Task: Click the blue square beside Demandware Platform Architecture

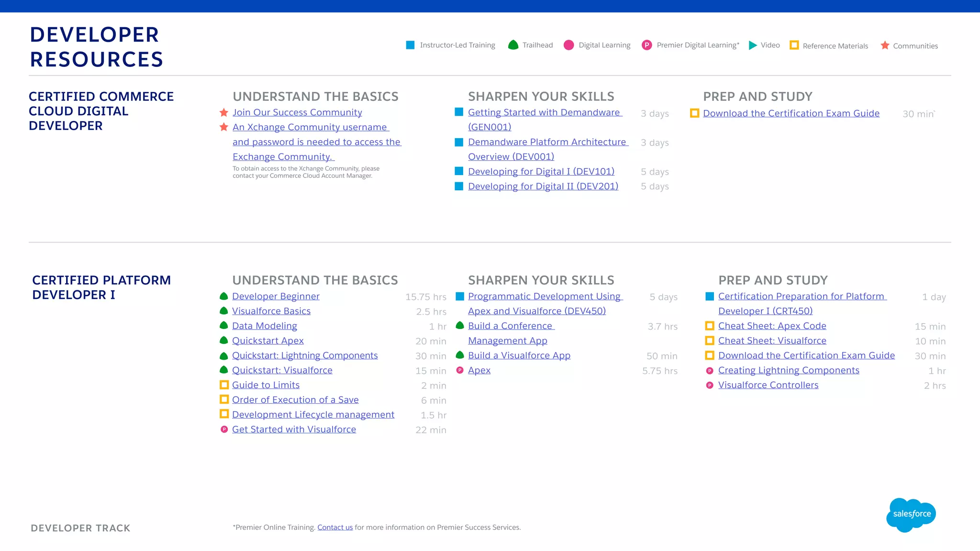Action: 459,142
